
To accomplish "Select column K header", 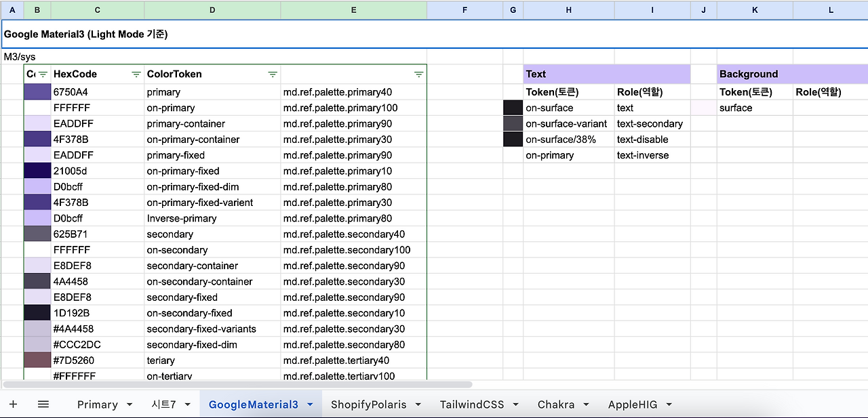I will [755, 10].
